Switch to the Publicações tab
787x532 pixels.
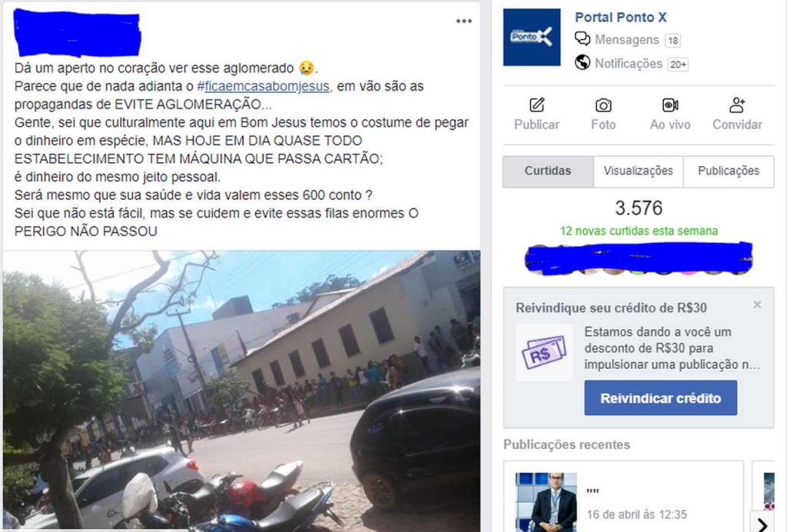click(729, 171)
